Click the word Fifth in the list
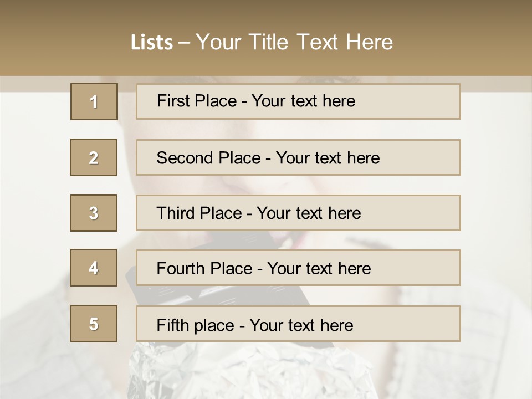The height and width of the screenshot is (399, 532). (x=173, y=325)
